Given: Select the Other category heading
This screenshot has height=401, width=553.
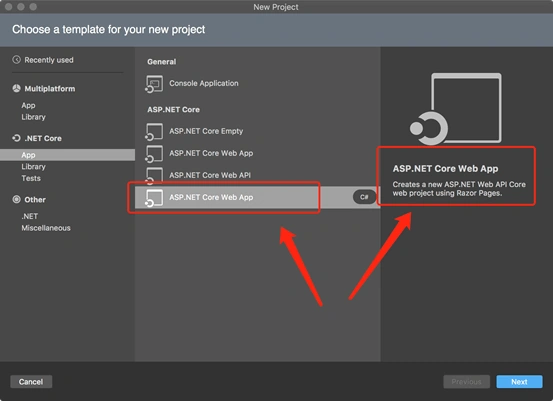Looking at the screenshot, I should tap(35, 200).
